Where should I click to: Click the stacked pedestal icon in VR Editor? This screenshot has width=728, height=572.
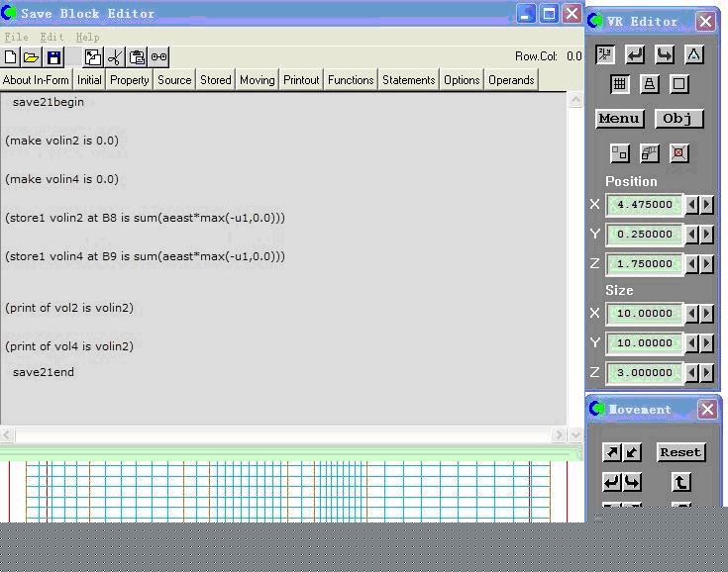[650, 84]
